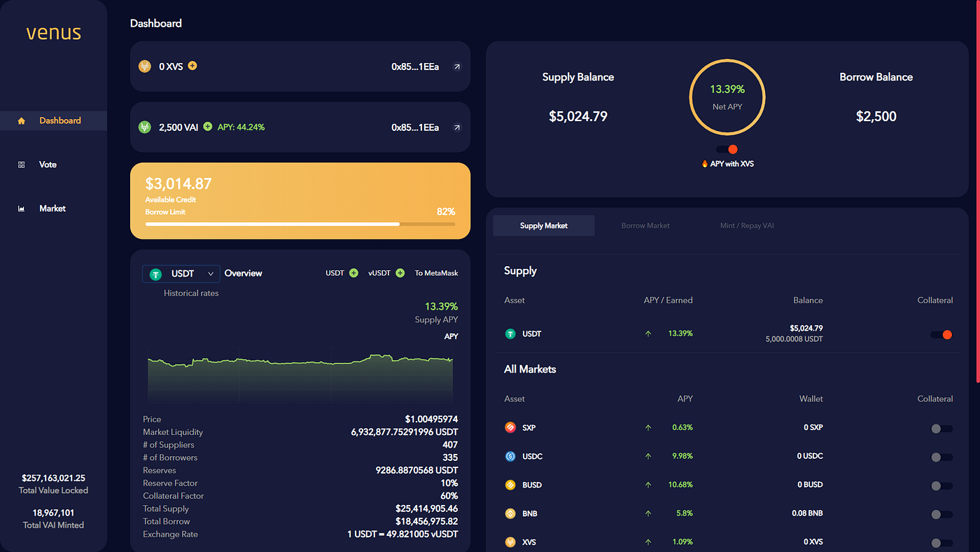Click the green up arrow in BUSD row

[x=648, y=485]
